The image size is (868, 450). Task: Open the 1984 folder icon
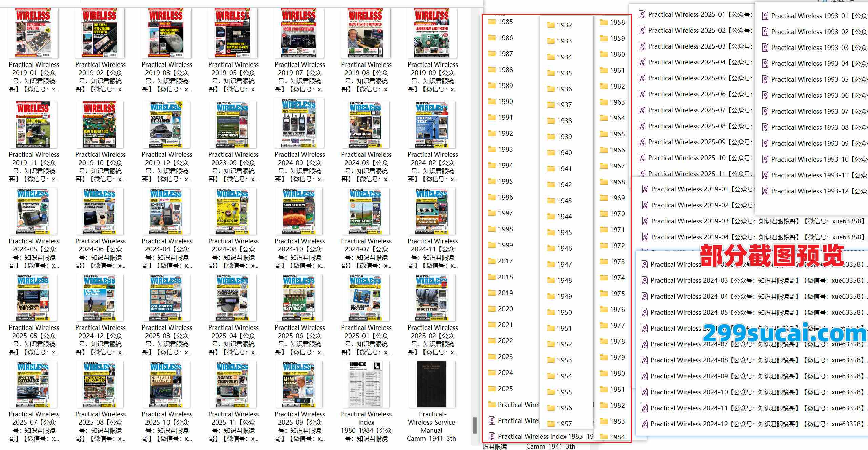click(x=604, y=437)
